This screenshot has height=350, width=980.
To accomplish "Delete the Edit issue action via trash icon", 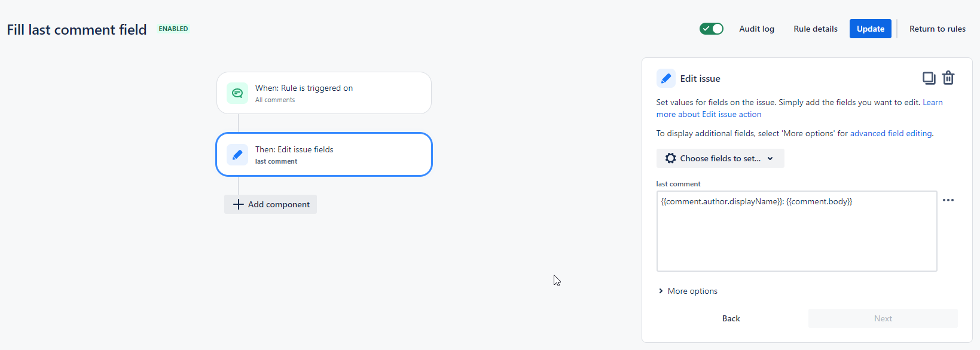I will tap(948, 78).
